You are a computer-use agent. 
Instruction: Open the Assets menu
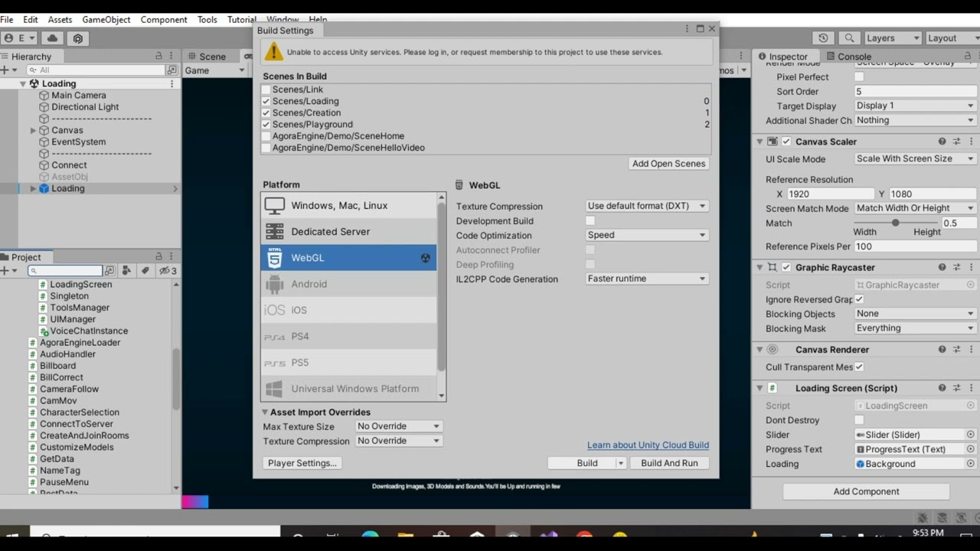click(60, 19)
